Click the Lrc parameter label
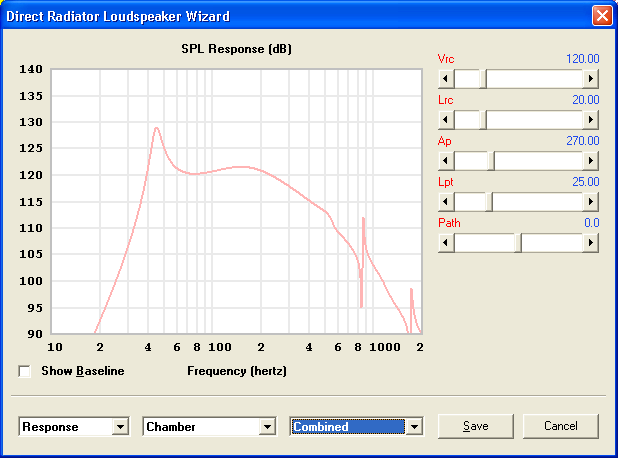 (445, 100)
